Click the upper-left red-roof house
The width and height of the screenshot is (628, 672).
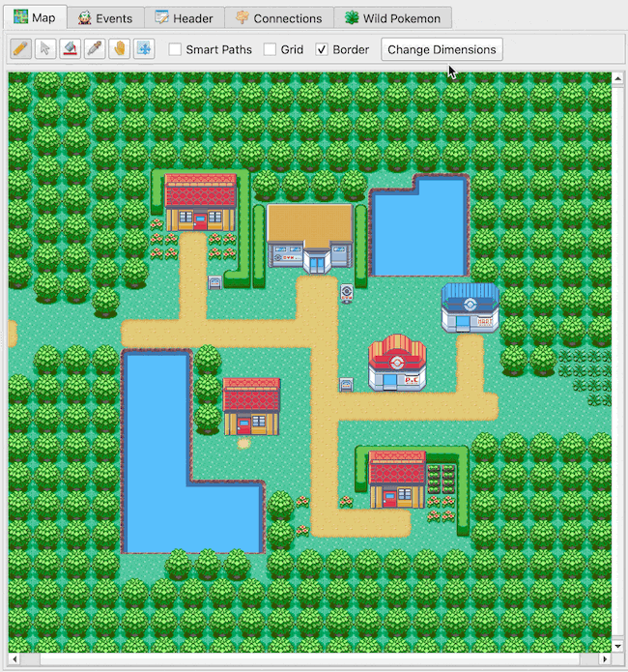tap(201, 202)
